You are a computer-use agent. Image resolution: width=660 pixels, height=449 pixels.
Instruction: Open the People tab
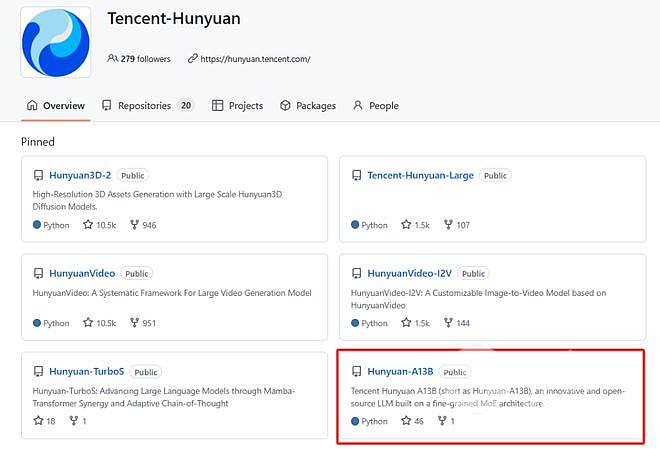tap(376, 106)
